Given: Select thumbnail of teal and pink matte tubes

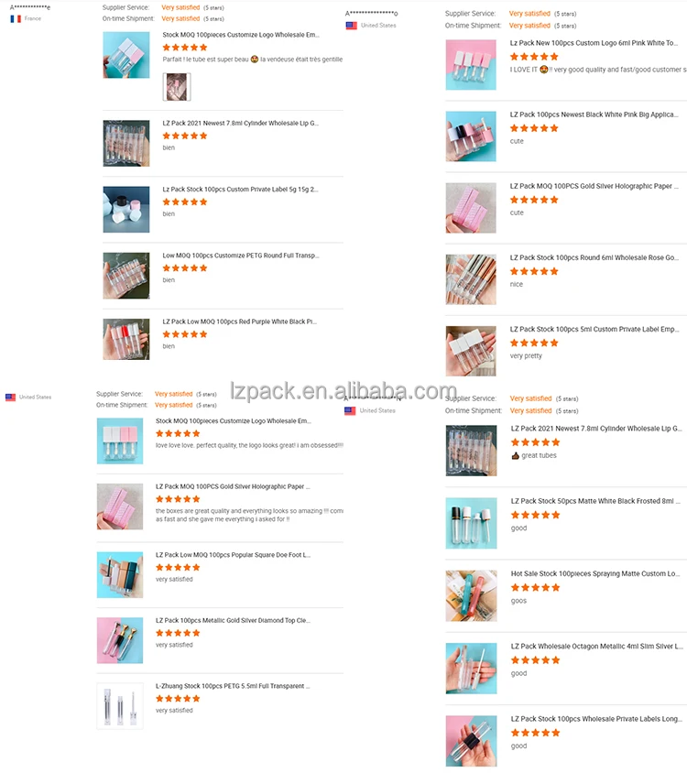Looking at the screenshot, I should tap(471, 596).
